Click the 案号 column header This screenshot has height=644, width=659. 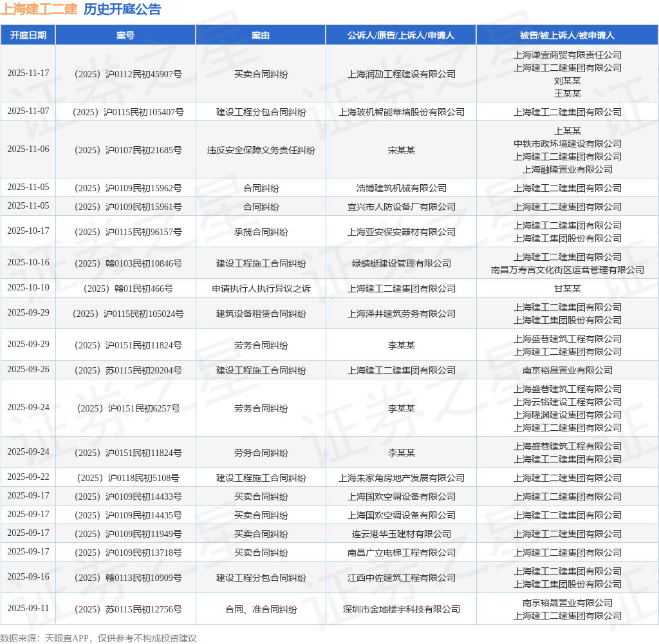[x=125, y=35]
